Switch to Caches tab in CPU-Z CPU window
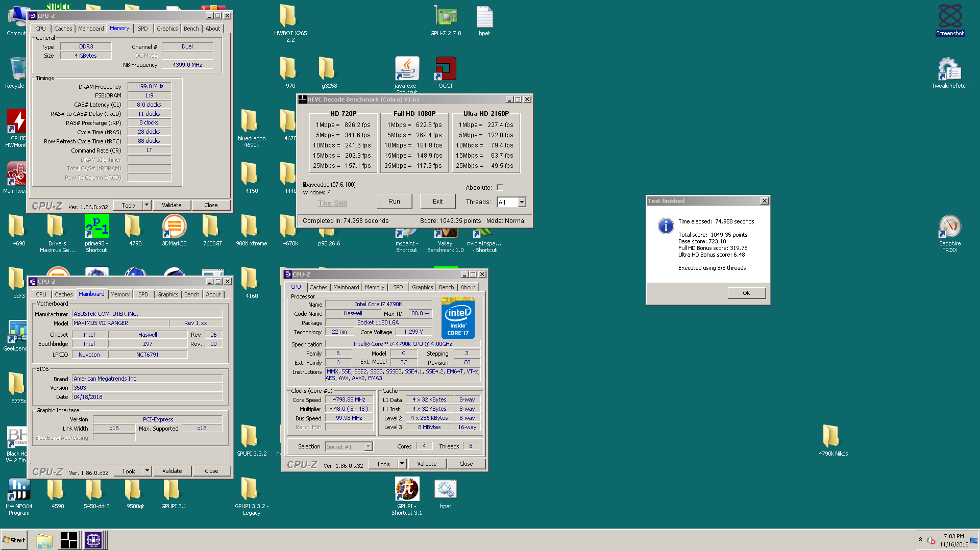Screen dimensions: 980x551 click(318, 287)
